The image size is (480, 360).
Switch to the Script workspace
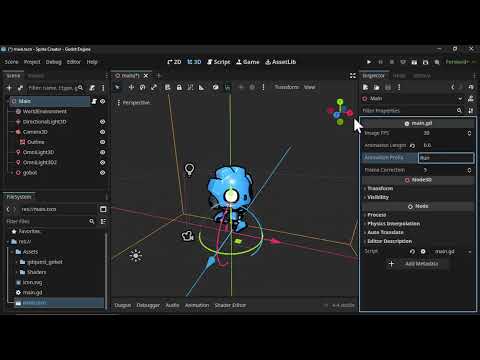coord(219,62)
